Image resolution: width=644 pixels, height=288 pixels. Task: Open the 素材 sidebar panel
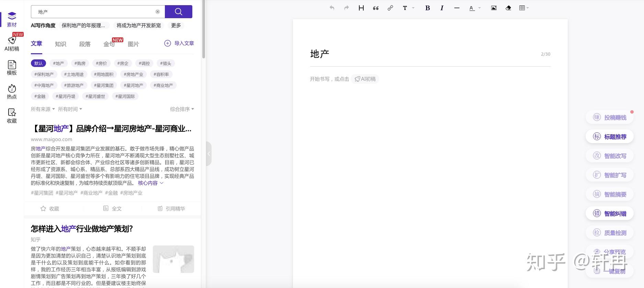(x=12, y=20)
